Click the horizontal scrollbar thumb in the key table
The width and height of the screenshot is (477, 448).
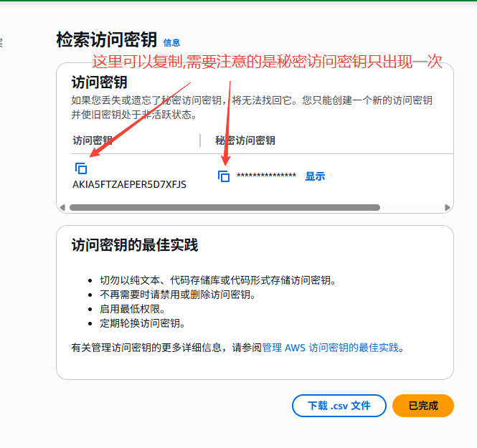tap(224, 207)
